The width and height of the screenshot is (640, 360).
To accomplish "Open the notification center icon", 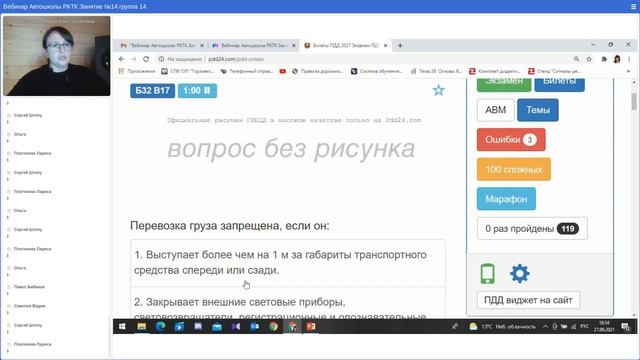I will (x=625, y=327).
